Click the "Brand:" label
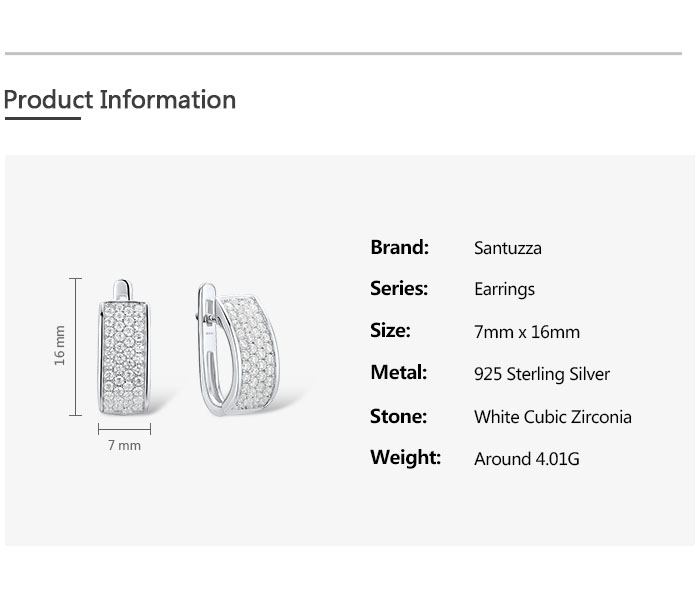The height and width of the screenshot is (596, 700). [x=399, y=247]
